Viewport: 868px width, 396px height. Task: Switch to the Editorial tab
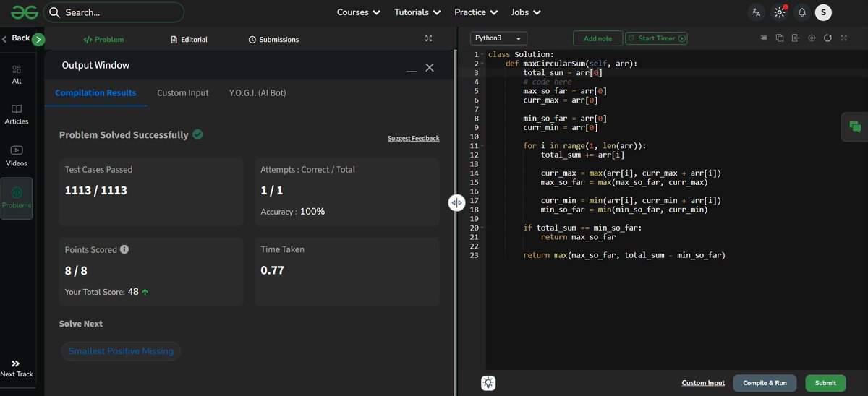189,39
